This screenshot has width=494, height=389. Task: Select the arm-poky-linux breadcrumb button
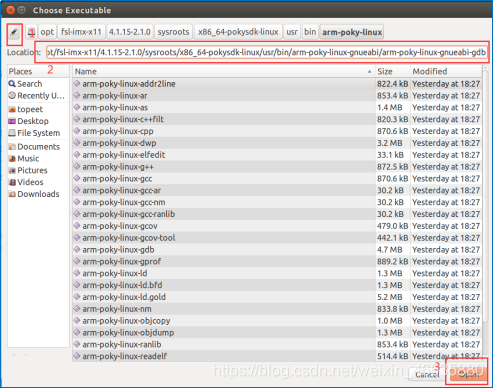(352, 32)
